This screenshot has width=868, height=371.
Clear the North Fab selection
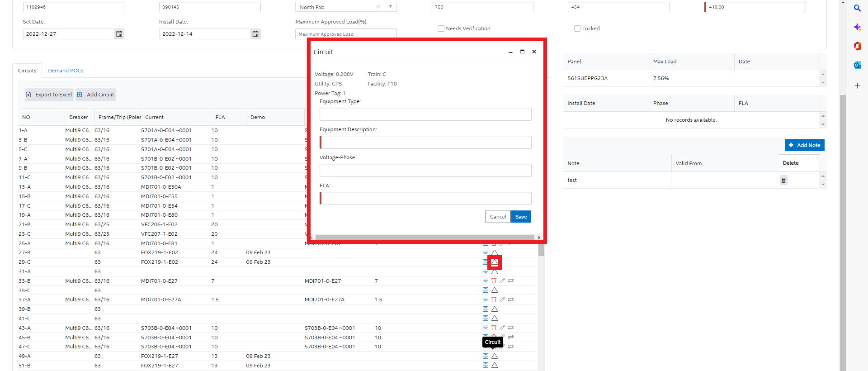click(378, 7)
